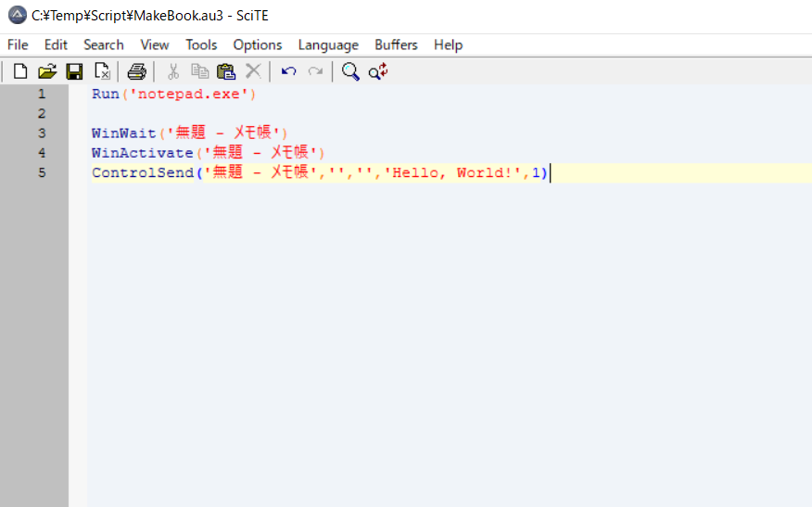Image resolution: width=812 pixels, height=507 pixels.
Task: Click the Redo arrow icon
Action: (x=315, y=71)
